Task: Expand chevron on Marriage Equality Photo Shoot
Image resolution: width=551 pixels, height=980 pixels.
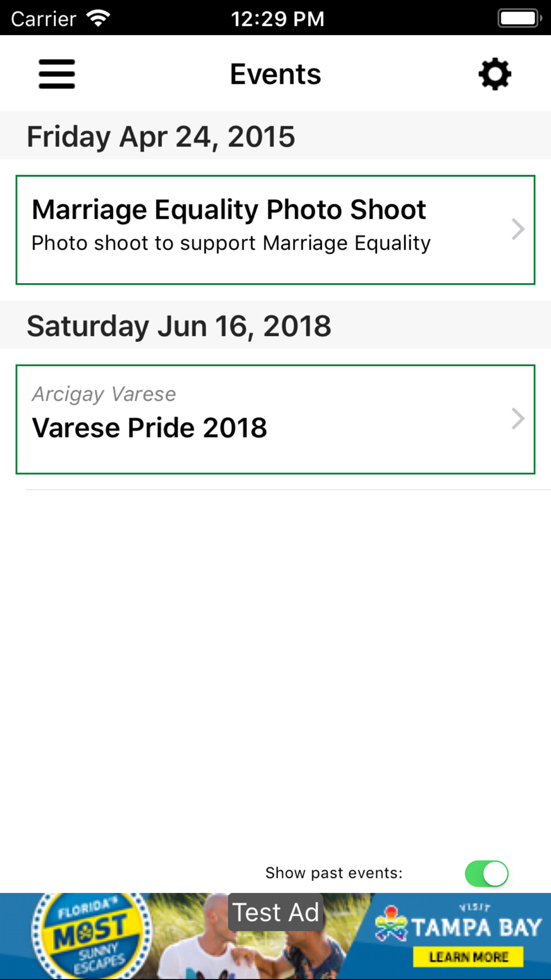Action: tap(517, 229)
